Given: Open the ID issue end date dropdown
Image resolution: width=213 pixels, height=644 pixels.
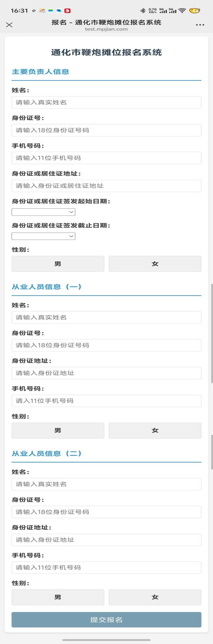Looking at the screenshot, I should tap(43, 236).
